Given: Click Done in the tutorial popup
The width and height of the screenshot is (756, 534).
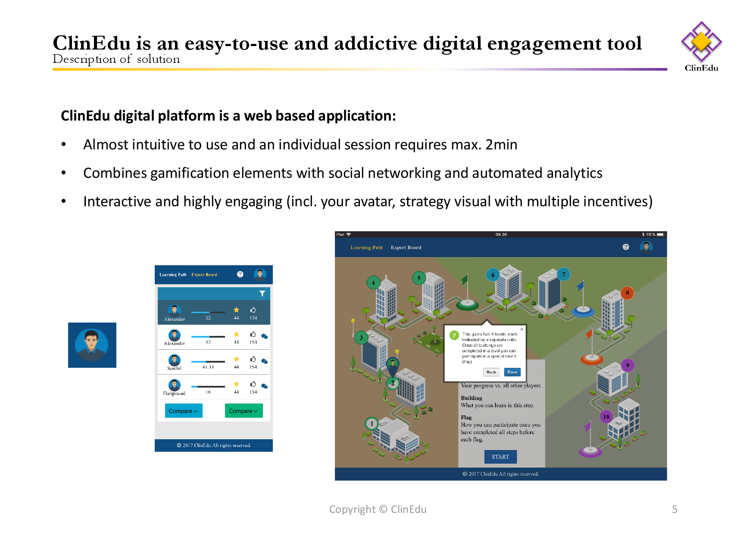Looking at the screenshot, I should (x=512, y=372).
